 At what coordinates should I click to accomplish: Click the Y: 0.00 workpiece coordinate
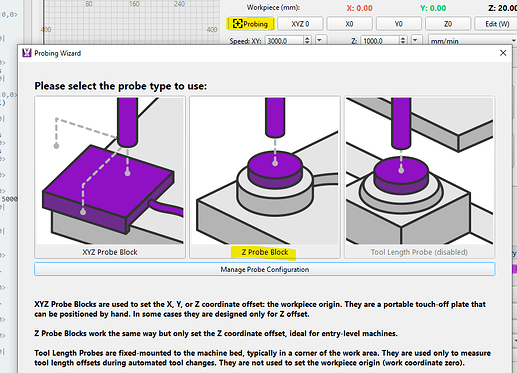point(433,8)
